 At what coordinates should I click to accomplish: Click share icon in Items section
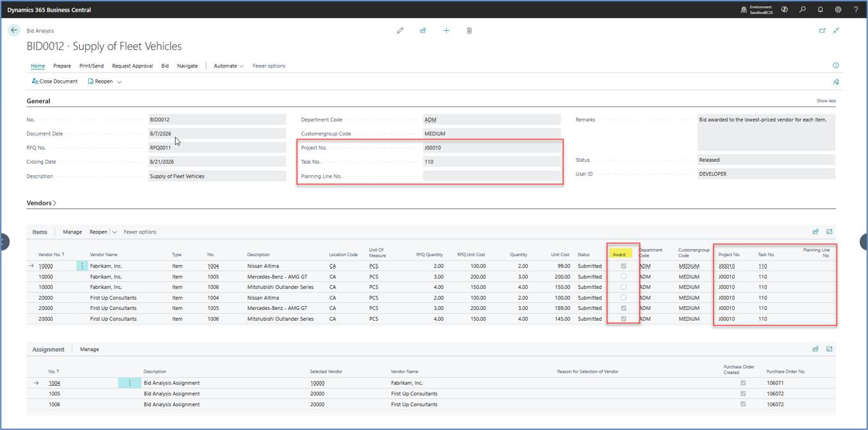815,232
